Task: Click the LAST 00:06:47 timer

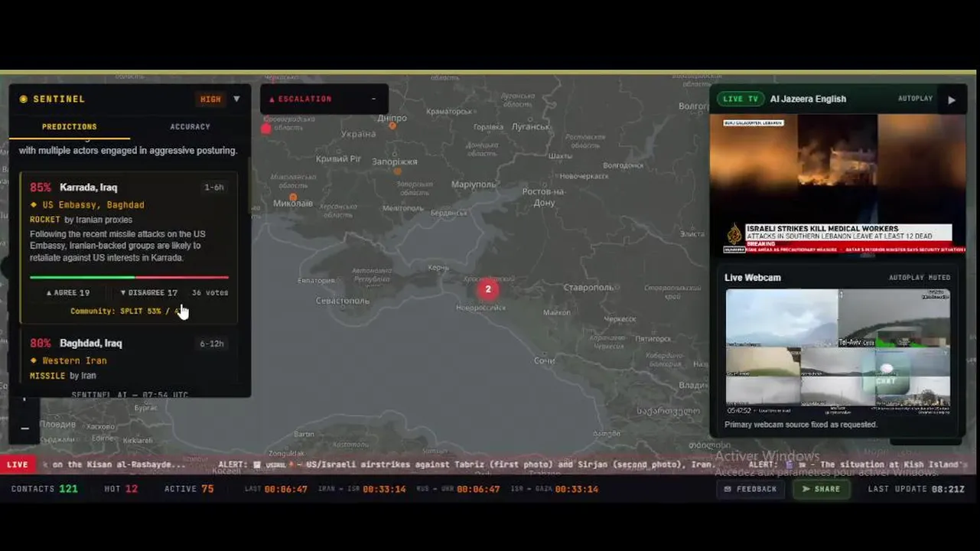Action: pyautogui.click(x=275, y=489)
